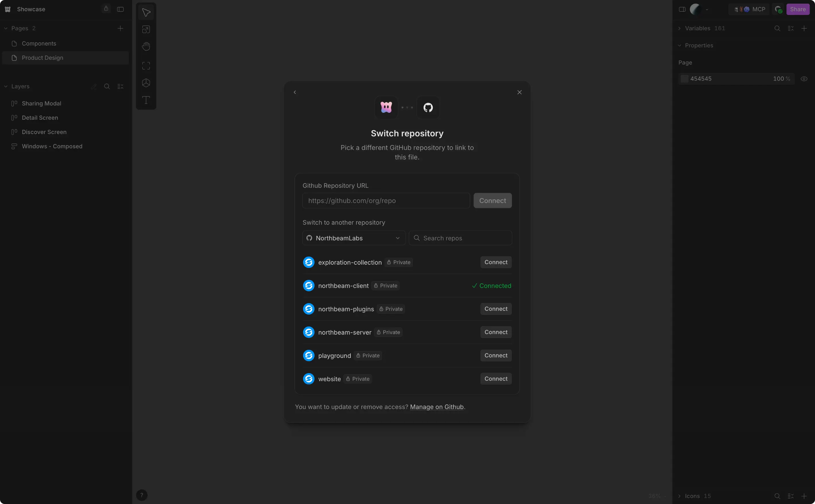Click the Private badge on playground row

[368, 356]
